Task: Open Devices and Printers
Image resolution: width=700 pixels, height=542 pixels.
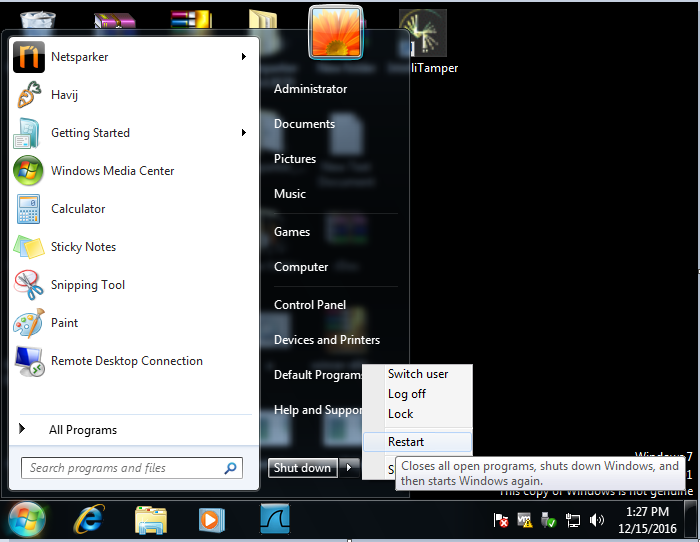Action: click(327, 340)
